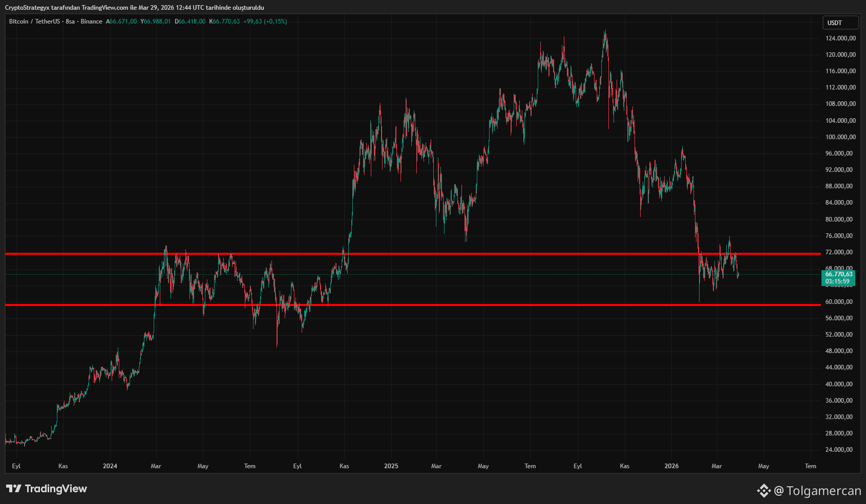866x504 pixels.
Task: Click the 100.000,00 price axis label
Action: coord(840,137)
